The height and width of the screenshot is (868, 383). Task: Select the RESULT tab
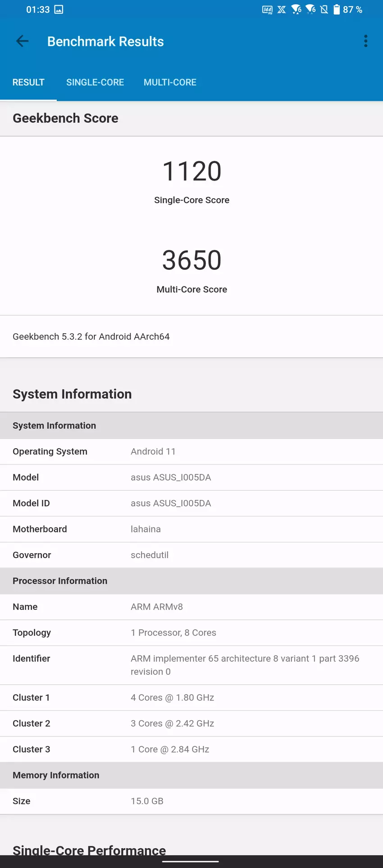[28, 82]
